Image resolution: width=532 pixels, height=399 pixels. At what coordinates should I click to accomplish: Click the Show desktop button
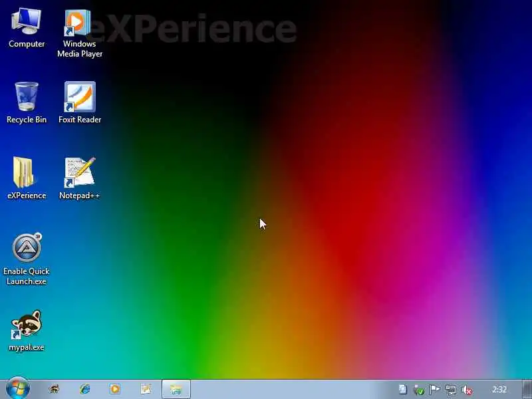[x=527, y=389]
